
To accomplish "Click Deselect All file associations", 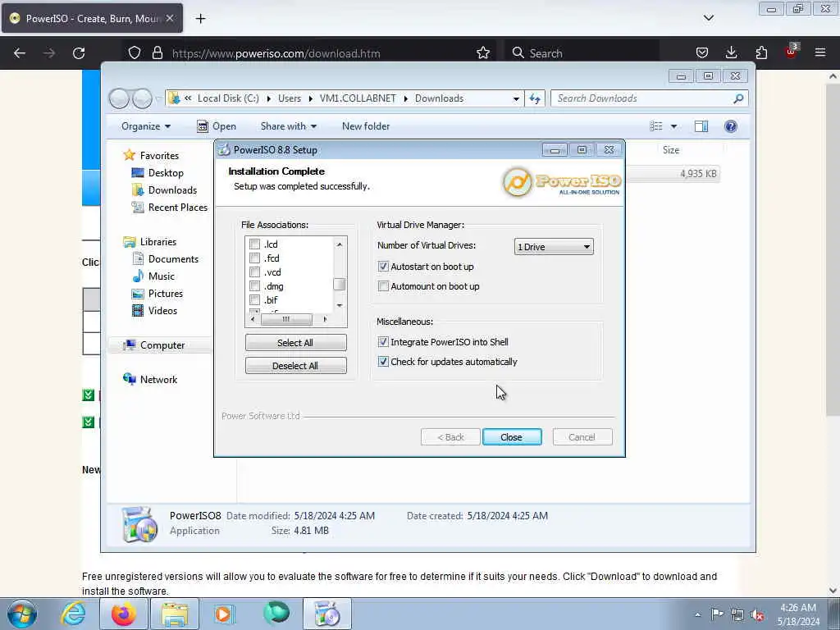I will 295,366.
